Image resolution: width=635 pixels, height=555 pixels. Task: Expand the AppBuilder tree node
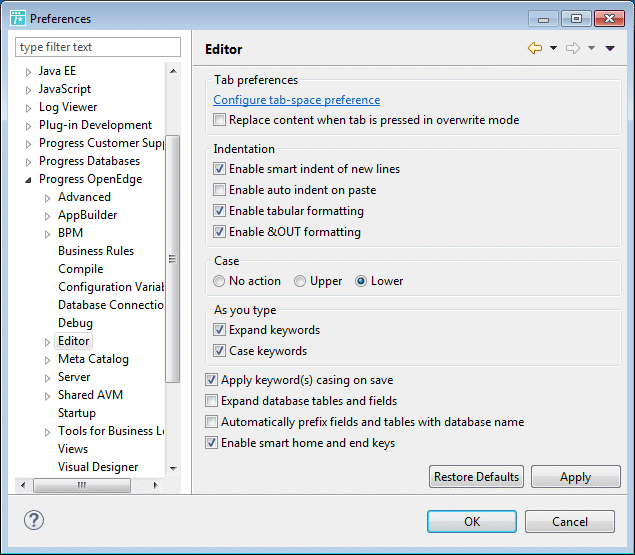point(47,216)
